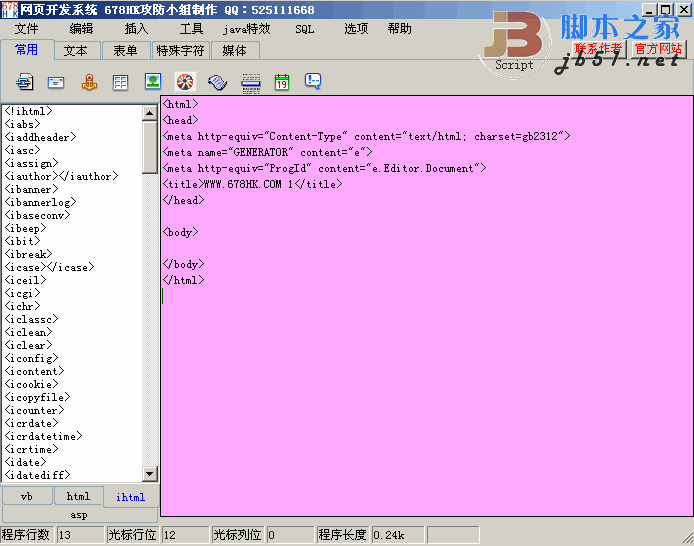Click the email link envelope icon
694x546 pixels.
[56, 82]
